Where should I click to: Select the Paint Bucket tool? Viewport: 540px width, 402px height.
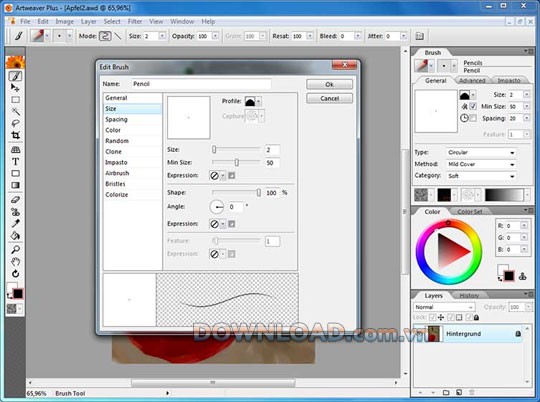pos(15,236)
